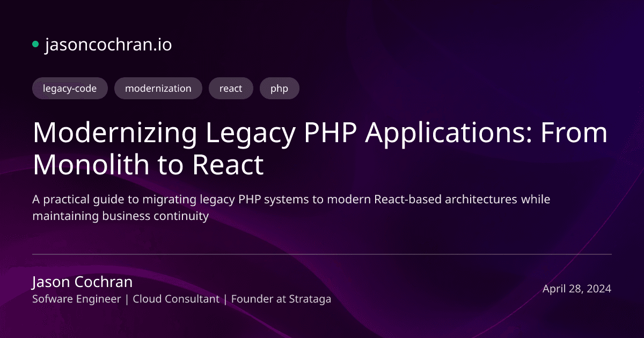The image size is (644, 338).
Task: Click the April 28, 2024 publication date
Action: [576, 288]
